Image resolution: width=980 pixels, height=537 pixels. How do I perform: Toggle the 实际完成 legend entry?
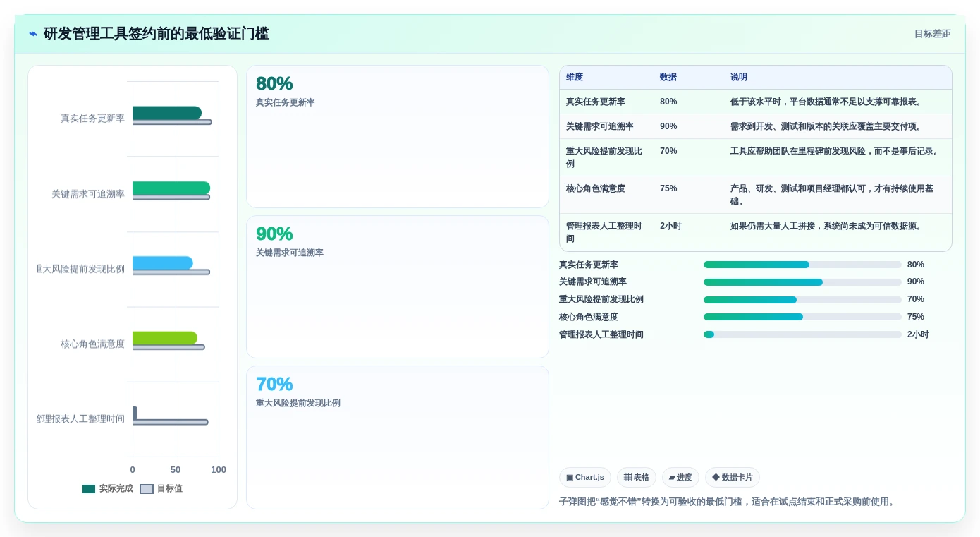coord(108,488)
